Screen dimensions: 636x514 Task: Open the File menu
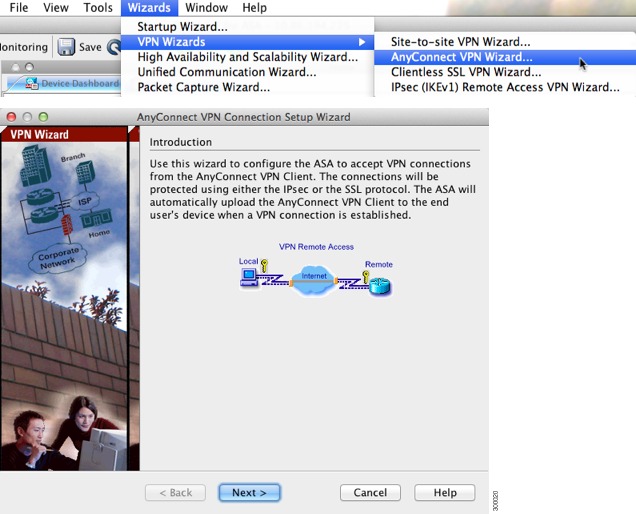(19, 7)
